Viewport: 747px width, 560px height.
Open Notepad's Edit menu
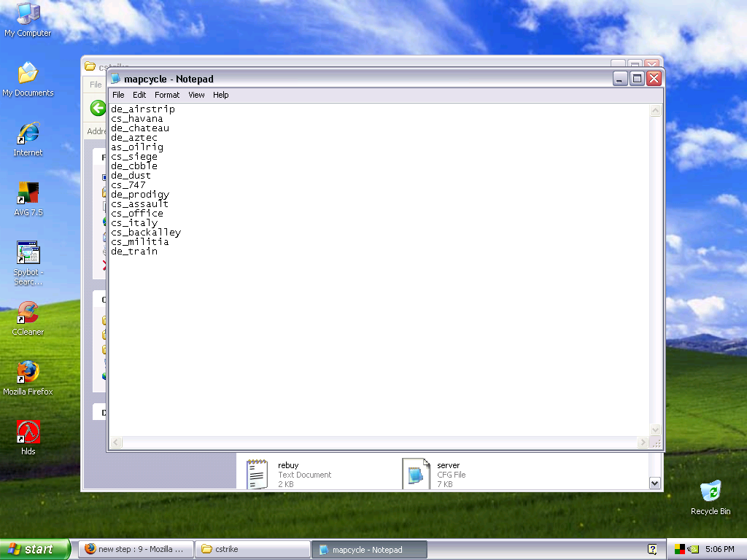[139, 95]
